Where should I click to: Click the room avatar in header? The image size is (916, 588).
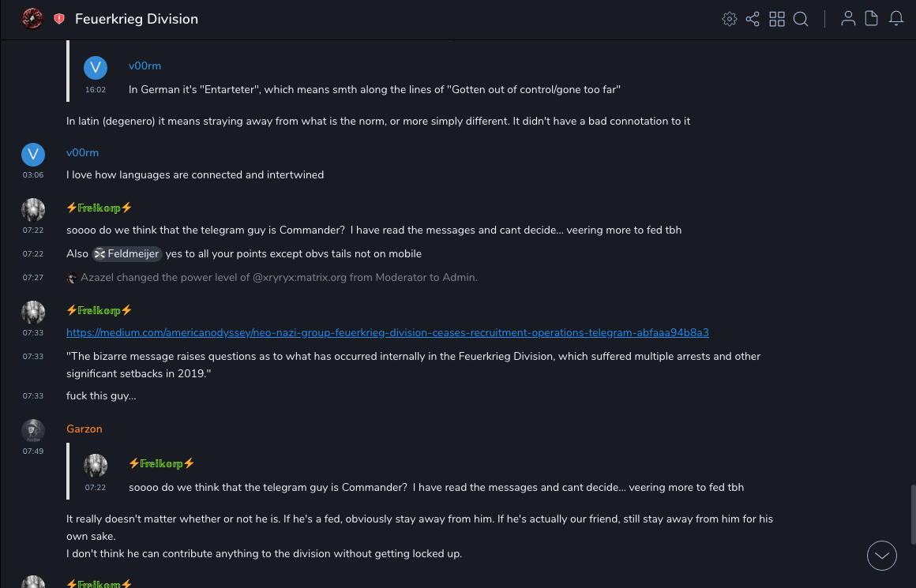(32, 19)
